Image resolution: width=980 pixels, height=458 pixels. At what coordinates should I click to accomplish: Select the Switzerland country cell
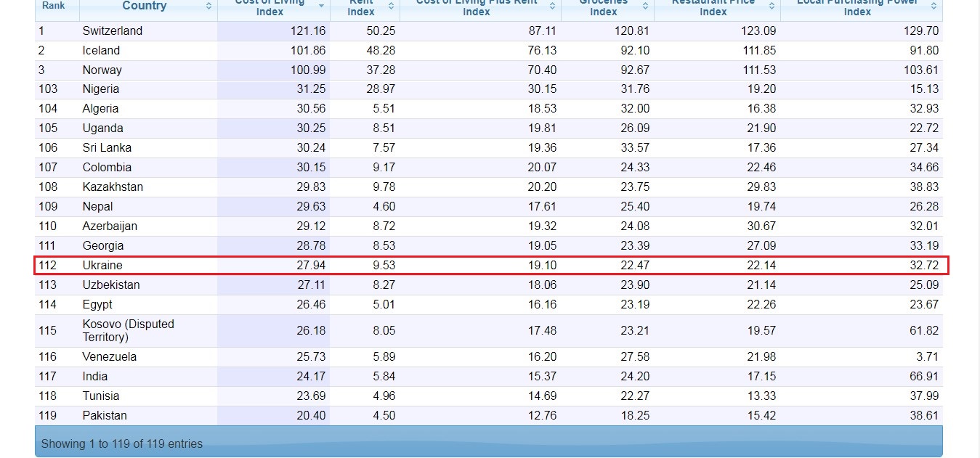pyautogui.click(x=113, y=31)
